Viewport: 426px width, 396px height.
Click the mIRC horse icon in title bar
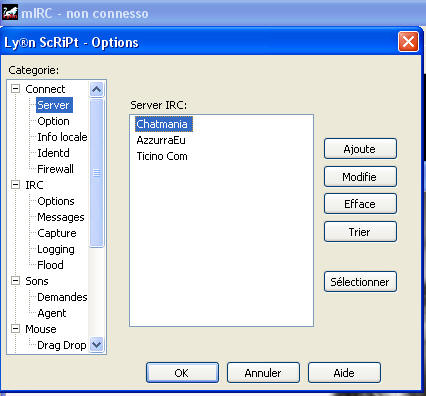10,13
